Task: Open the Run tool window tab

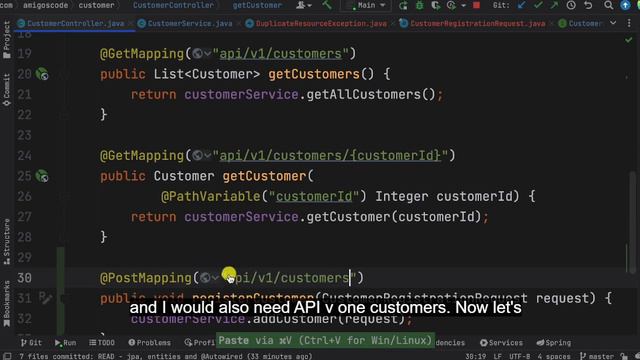Action: click(65, 343)
